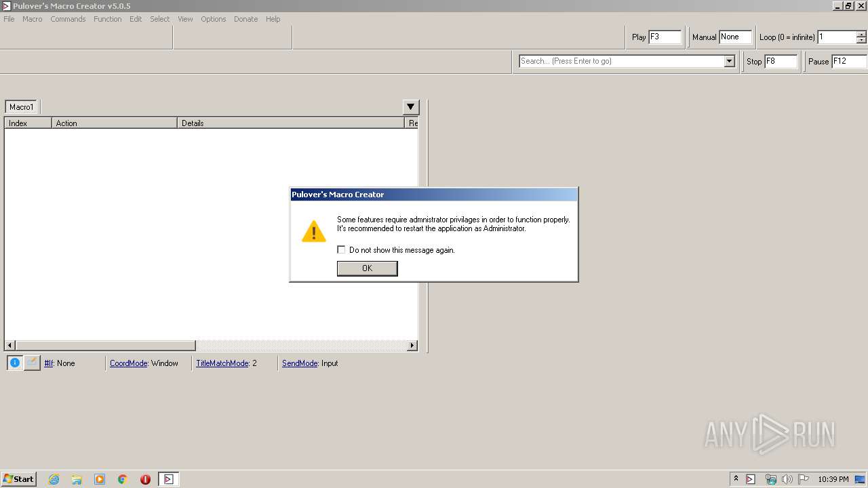Click the Action column header
The width and height of the screenshot is (868, 488).
click(x=115, y=123)
